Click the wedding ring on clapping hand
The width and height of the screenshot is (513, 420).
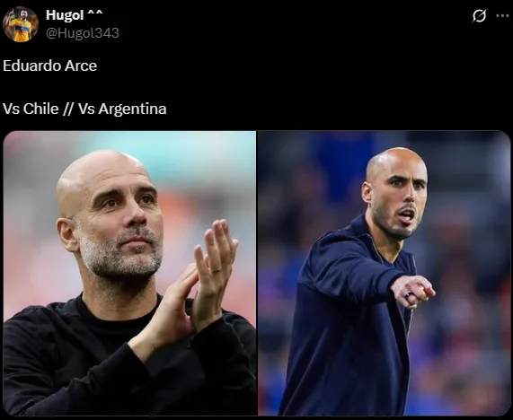pos(217,270)
